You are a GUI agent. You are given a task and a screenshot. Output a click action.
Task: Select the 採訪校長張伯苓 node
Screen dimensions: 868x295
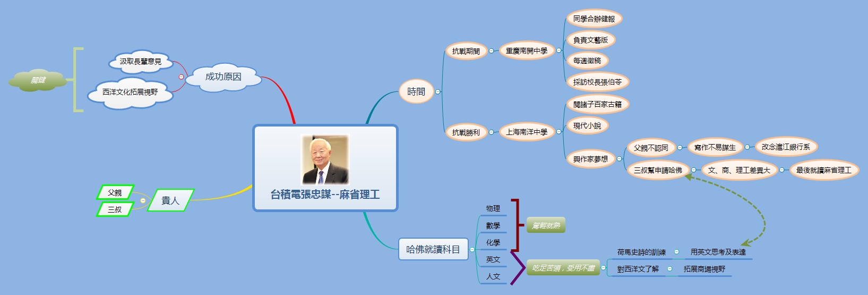(597, 82)
